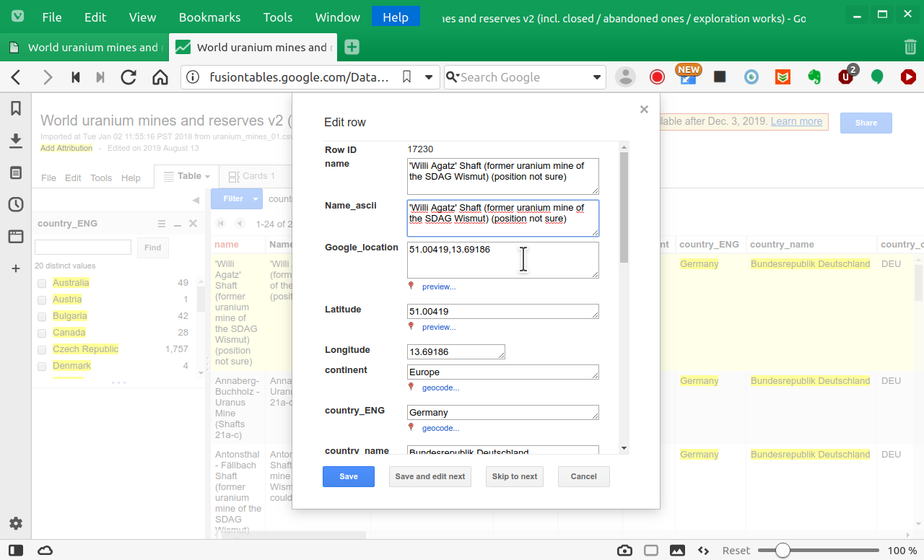924x560 pixels.
Task: Reload the current page
Action: coord(128,77)
